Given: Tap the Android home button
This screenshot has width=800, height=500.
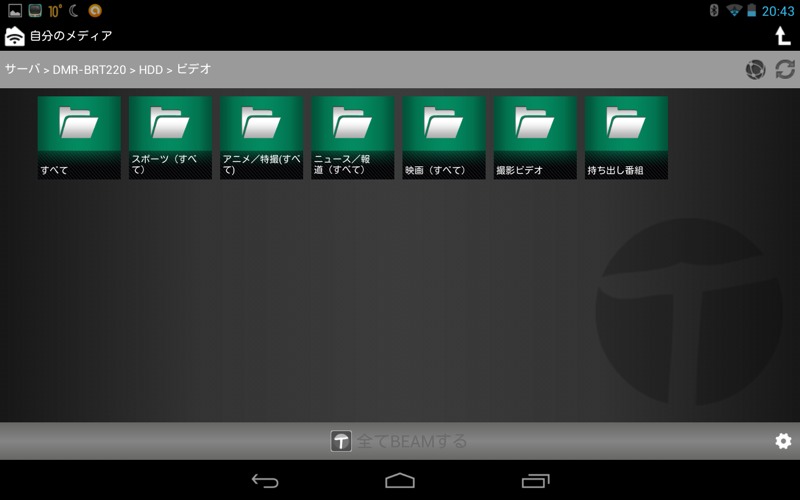Looking at the screenshot, I should point(400,481).
